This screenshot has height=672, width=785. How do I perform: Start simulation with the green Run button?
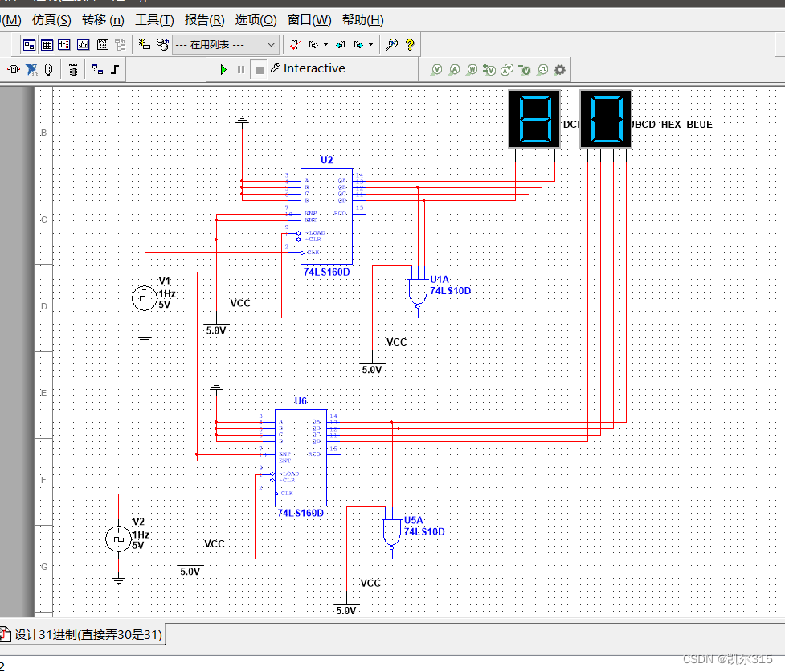pos(223,70)
